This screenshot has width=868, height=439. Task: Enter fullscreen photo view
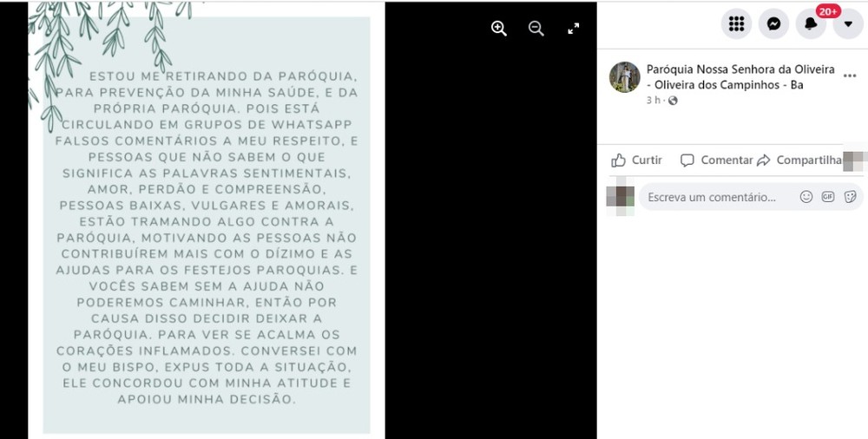[x=574, y=29]
